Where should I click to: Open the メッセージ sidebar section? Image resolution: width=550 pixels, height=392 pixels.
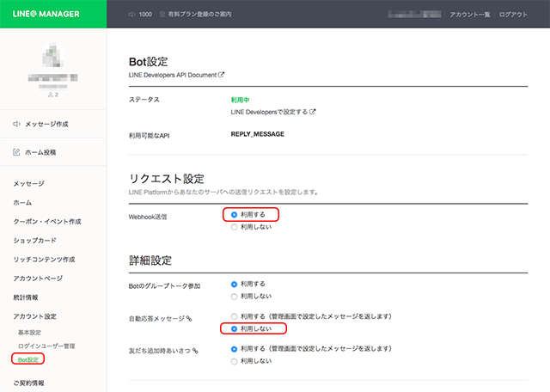coord(28,184)
